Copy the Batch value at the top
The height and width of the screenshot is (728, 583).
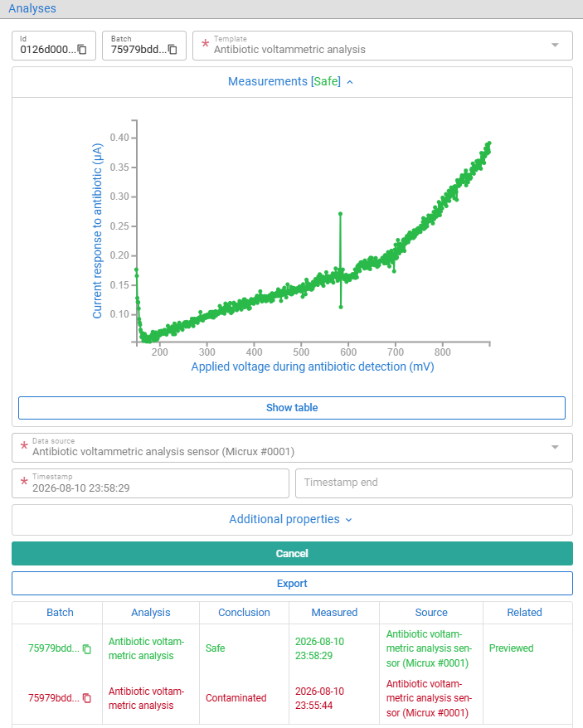tap(172, 49)
